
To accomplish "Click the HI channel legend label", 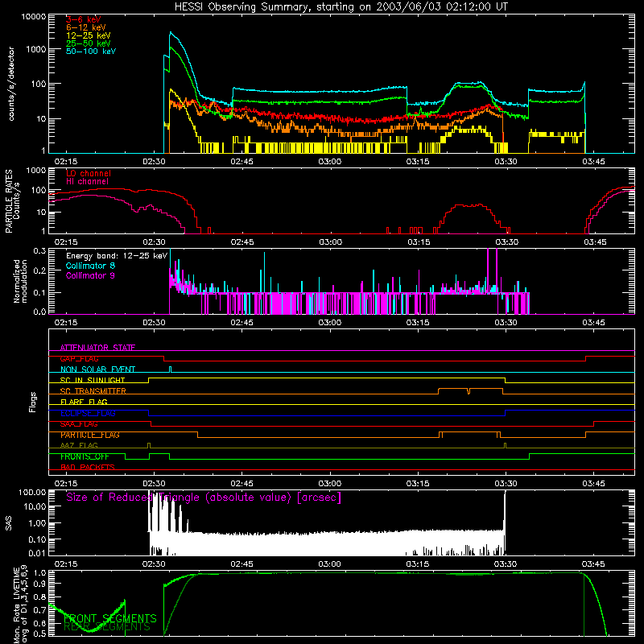I will 87,182.
